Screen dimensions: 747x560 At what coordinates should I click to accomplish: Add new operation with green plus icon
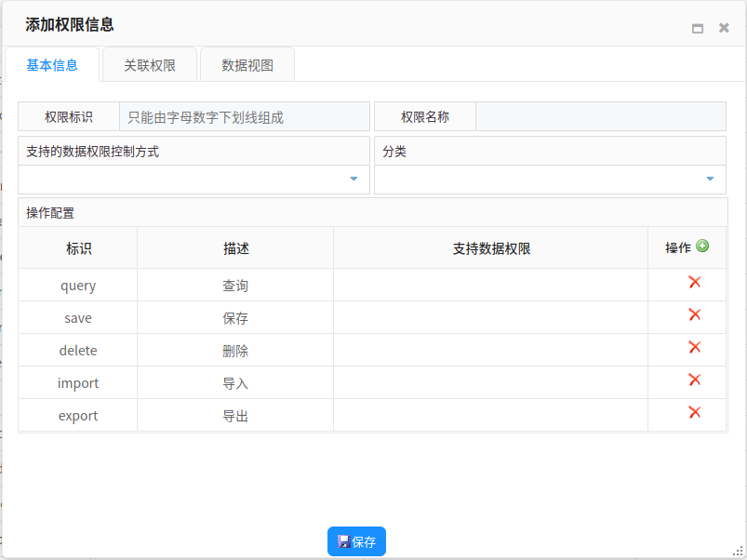pyautogui.click(x=702, y=247)
